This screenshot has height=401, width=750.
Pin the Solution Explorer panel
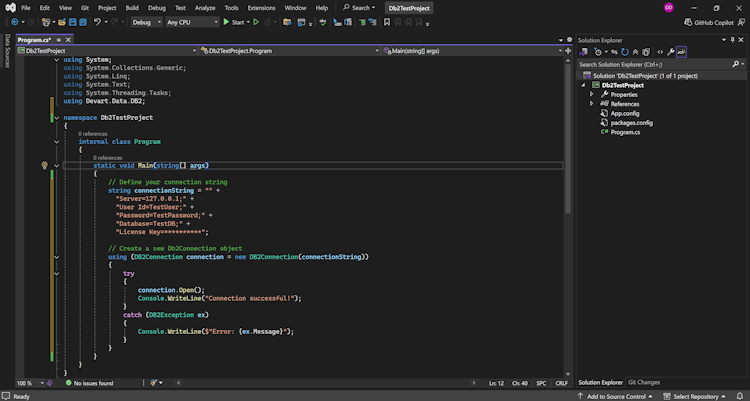click(x=731, y=39)
